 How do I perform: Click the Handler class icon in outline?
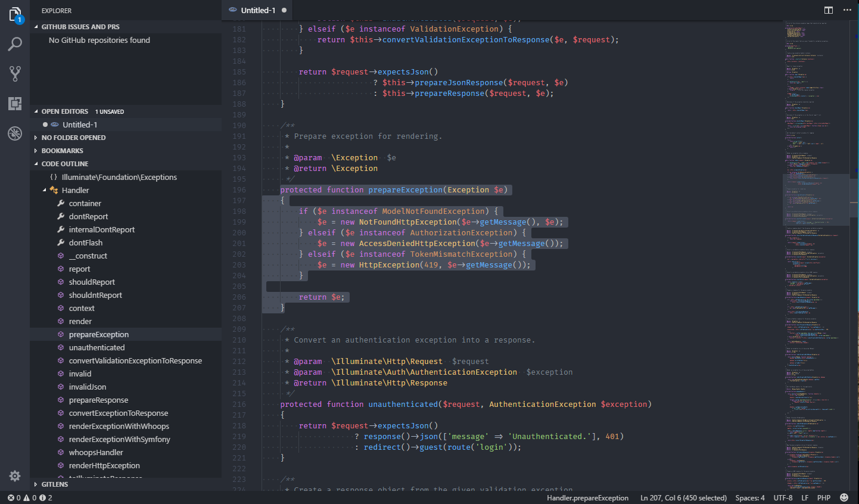(x=54, y=190)
